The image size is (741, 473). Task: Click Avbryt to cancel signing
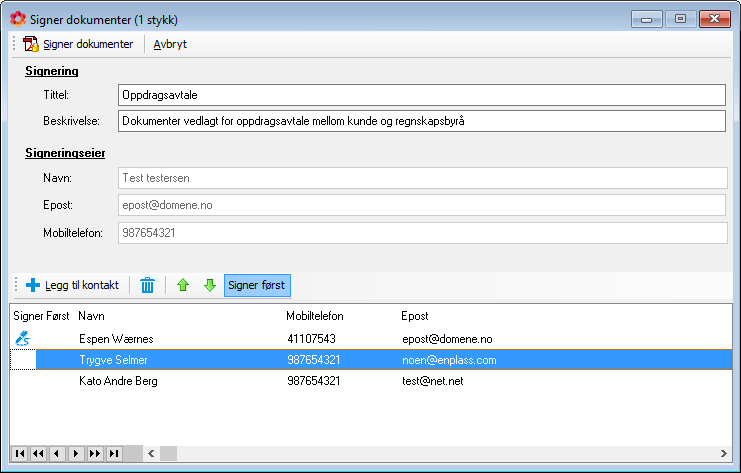pyautogui.click(x=170, y=44)
